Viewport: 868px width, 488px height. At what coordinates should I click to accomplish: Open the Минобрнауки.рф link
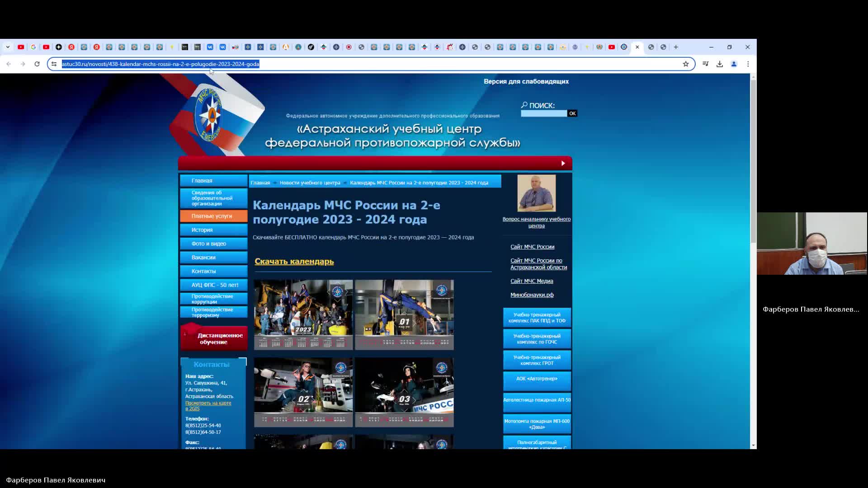(x=532, y=295)
